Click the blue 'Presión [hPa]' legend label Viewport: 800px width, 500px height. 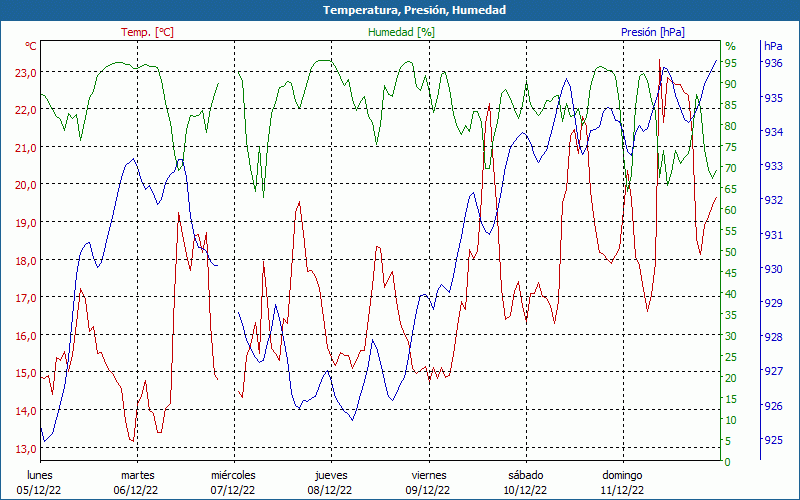pos(653,32)
